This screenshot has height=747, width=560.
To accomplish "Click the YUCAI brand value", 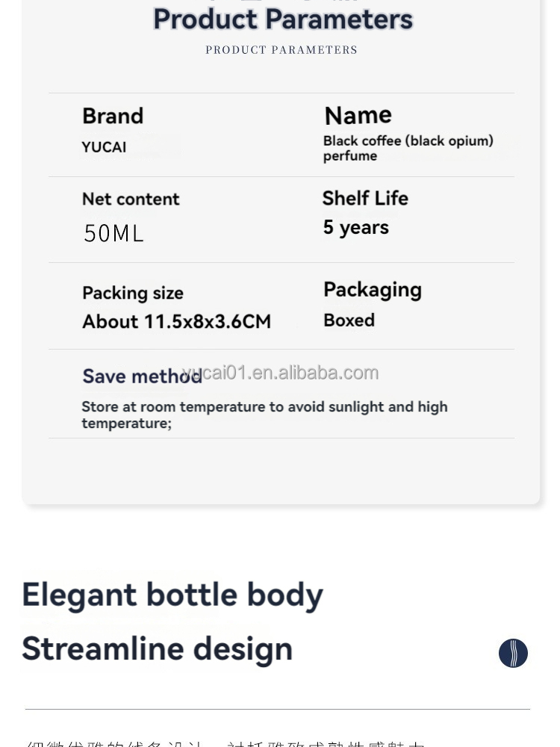I will 105,147.
